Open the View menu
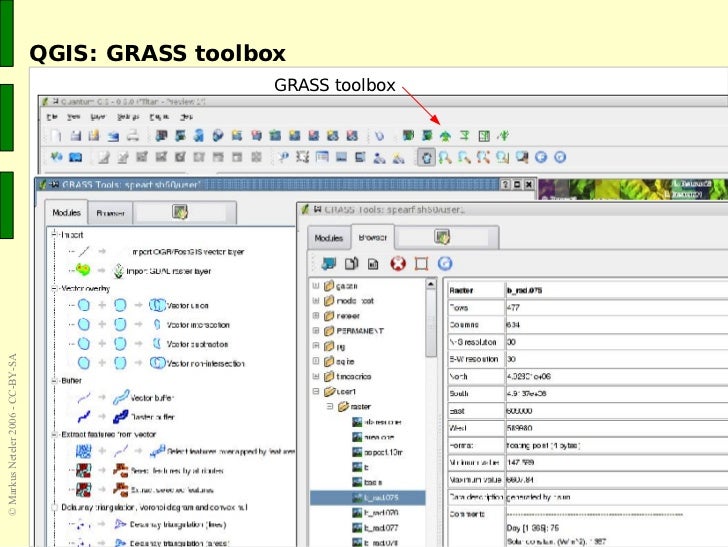 pyautogui.click(x=73, y=117)
